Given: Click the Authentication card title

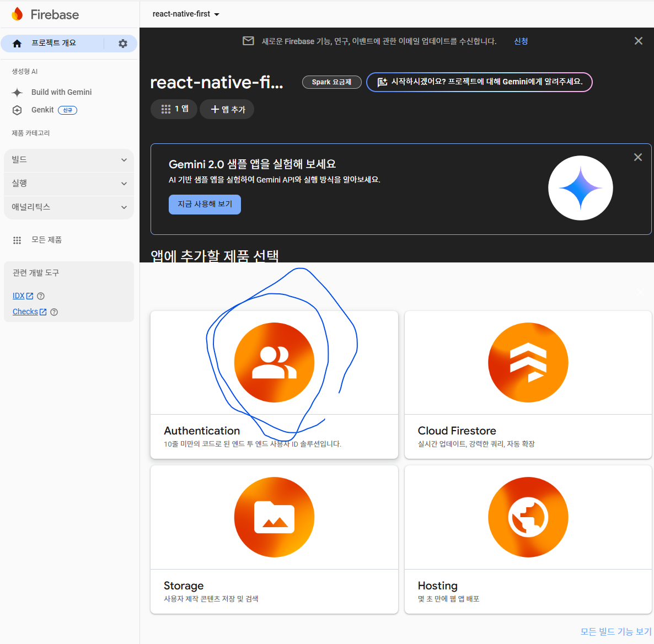Looking at the screenshot, I should point(202,431).
